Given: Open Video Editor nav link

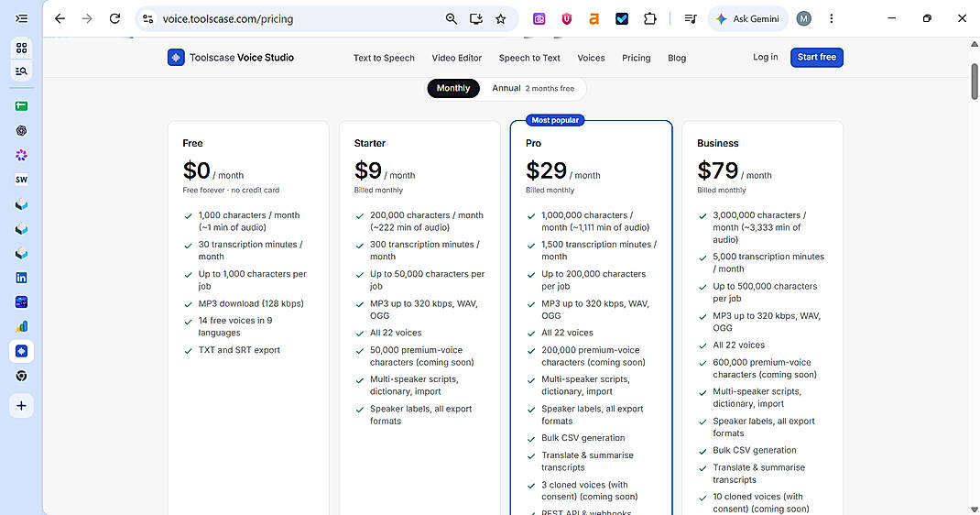Looking at the screenshot, I should point(456,58).
